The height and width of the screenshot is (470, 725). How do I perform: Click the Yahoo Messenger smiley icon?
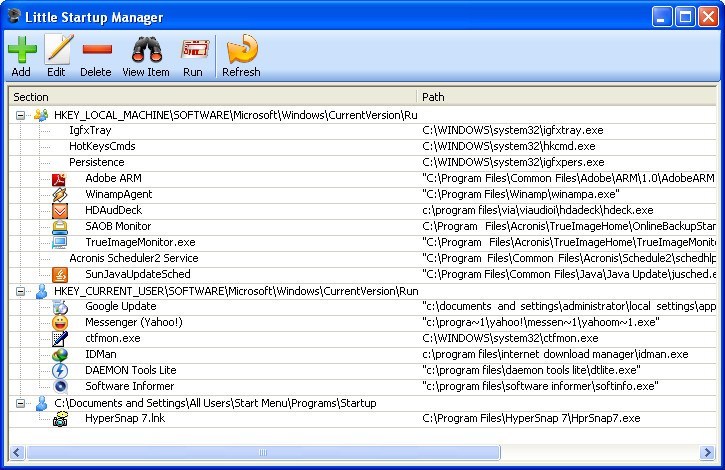60,323
